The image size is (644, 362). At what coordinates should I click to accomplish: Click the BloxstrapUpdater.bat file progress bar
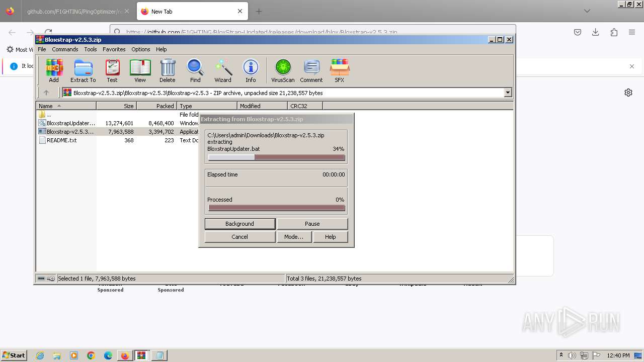pos(276,157)
